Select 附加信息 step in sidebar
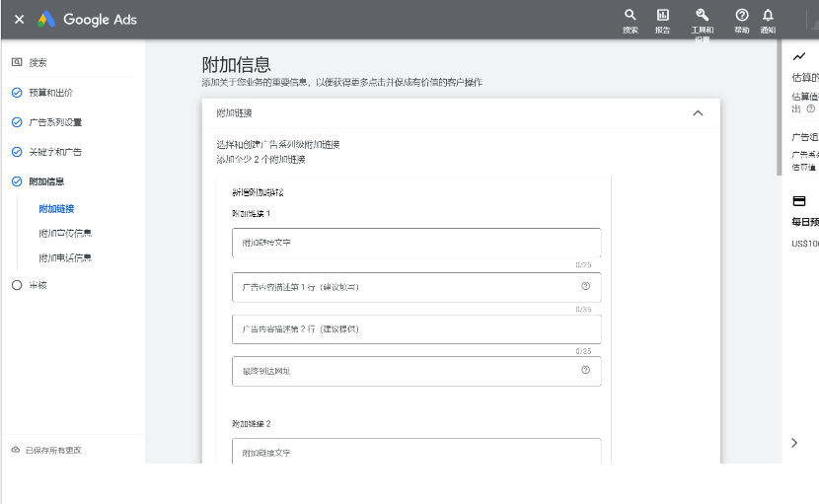 click(x=46, y=181)
